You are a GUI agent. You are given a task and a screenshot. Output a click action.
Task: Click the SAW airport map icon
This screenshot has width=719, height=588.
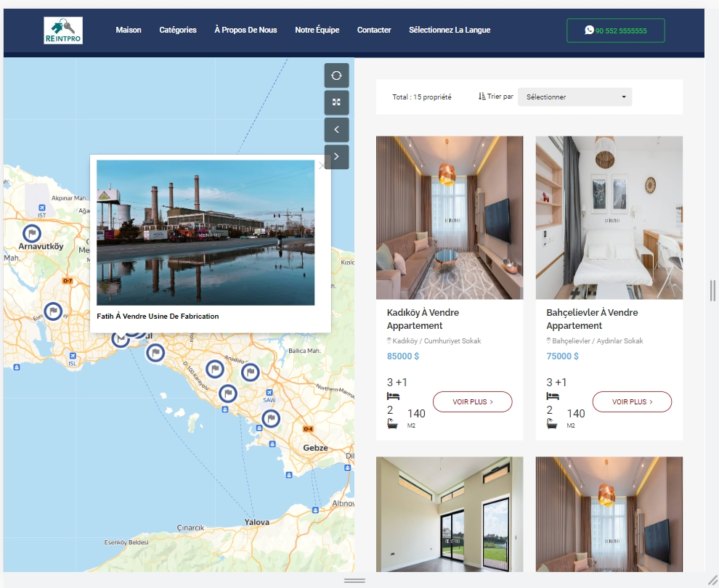point(269,393)
